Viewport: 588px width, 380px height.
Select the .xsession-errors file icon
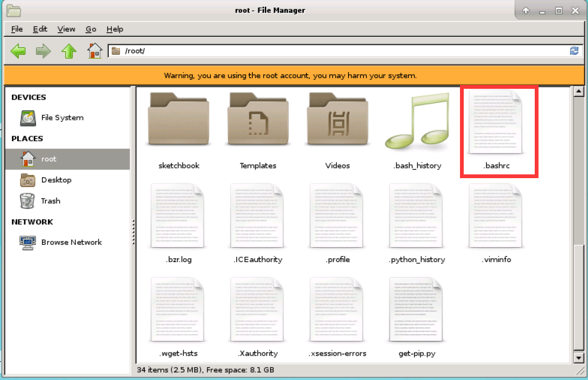point(336,309)
